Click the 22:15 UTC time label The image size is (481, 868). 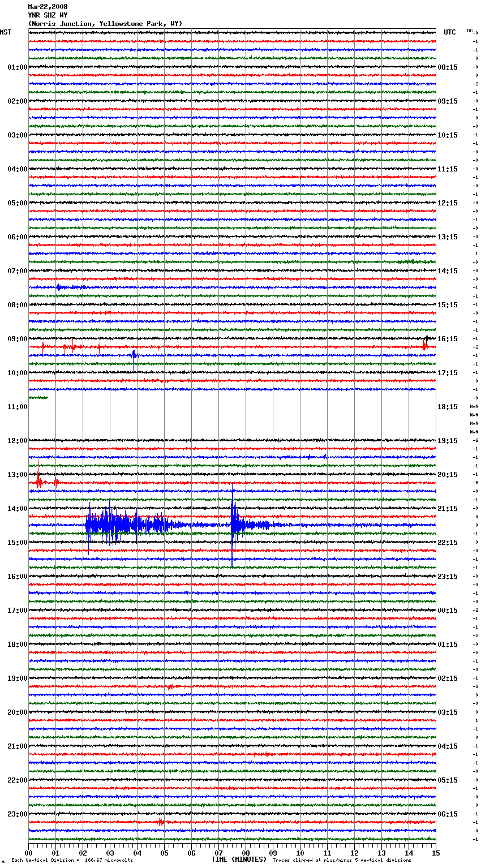tap(448, 543)
